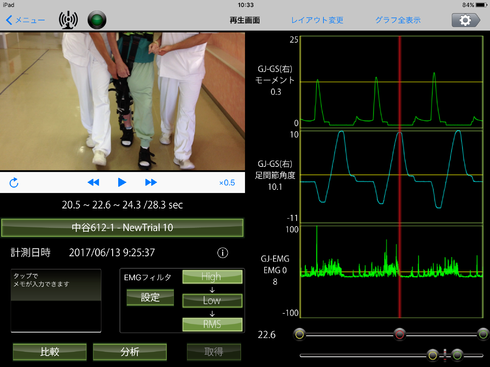Tap the 22.6 time value beside slider
The image size is (490, 367).
coord(267,335)
